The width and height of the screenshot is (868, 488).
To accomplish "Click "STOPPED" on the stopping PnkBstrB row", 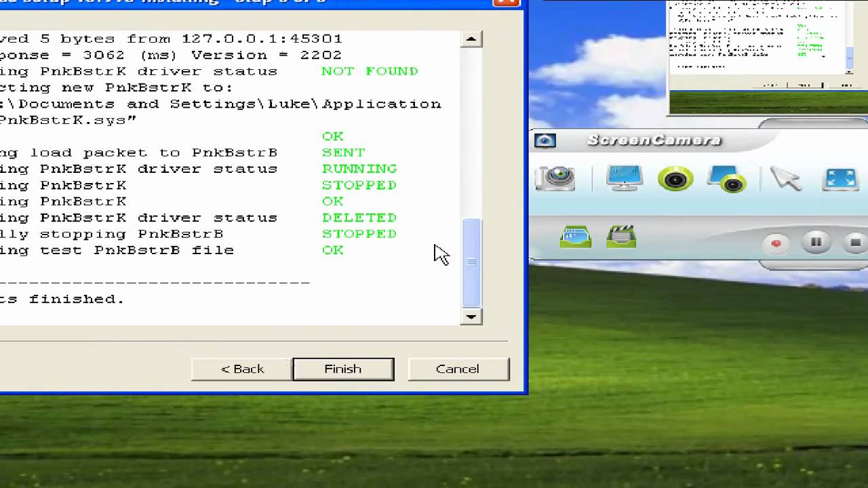I will coord(359,234).
